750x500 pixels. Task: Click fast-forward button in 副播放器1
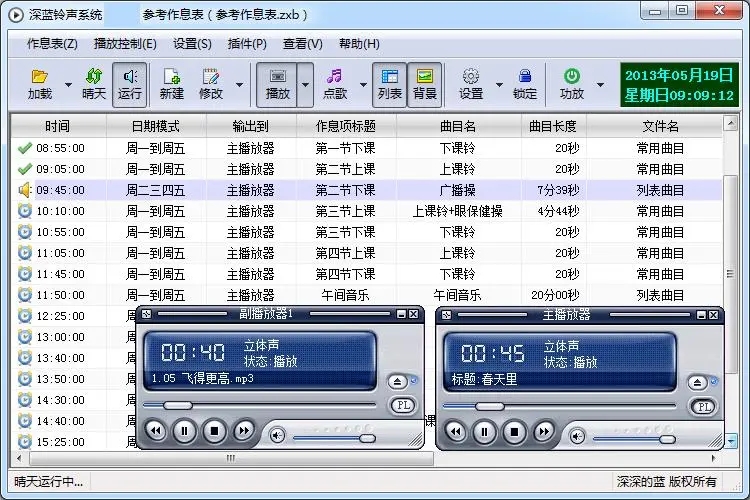pyautogui.click(x=244, y=431)
